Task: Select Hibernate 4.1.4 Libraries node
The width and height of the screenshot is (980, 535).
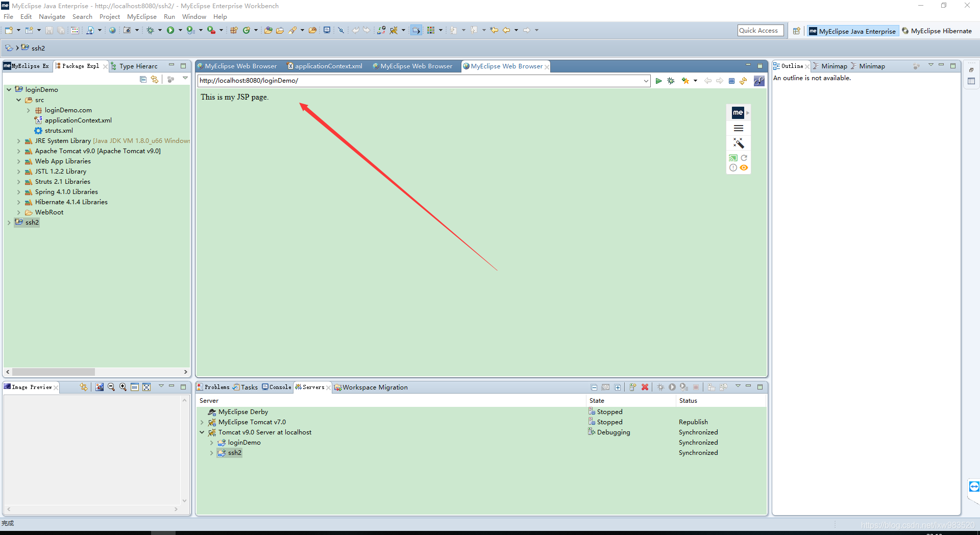Action: (66, 202)
